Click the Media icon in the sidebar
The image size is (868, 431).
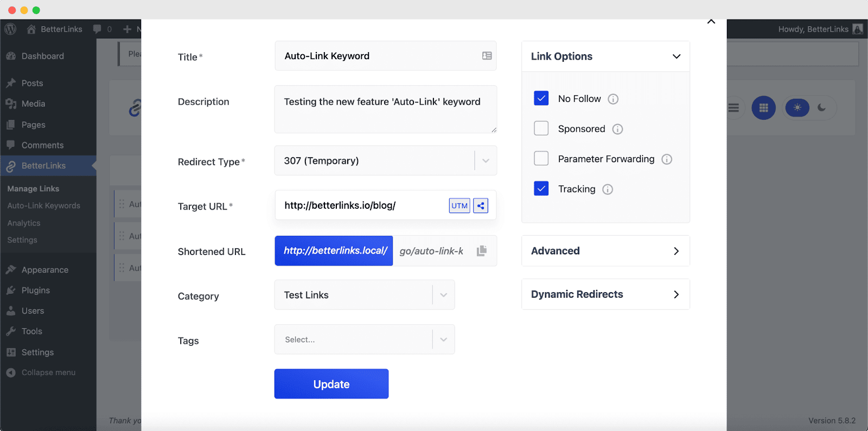click(11, 104)
